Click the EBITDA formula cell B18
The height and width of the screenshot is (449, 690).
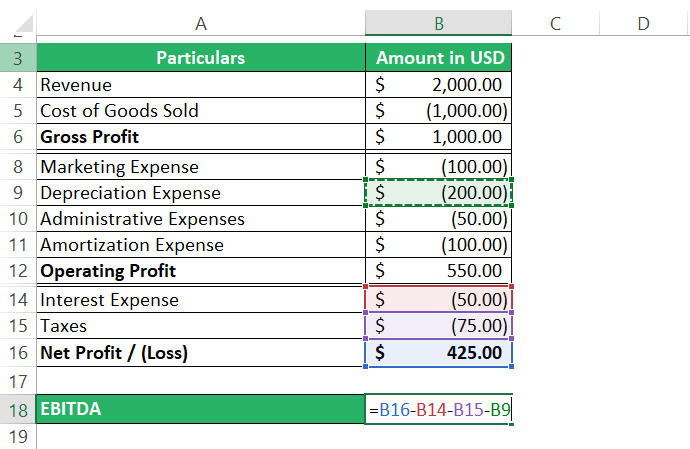(x=439, y=409)
